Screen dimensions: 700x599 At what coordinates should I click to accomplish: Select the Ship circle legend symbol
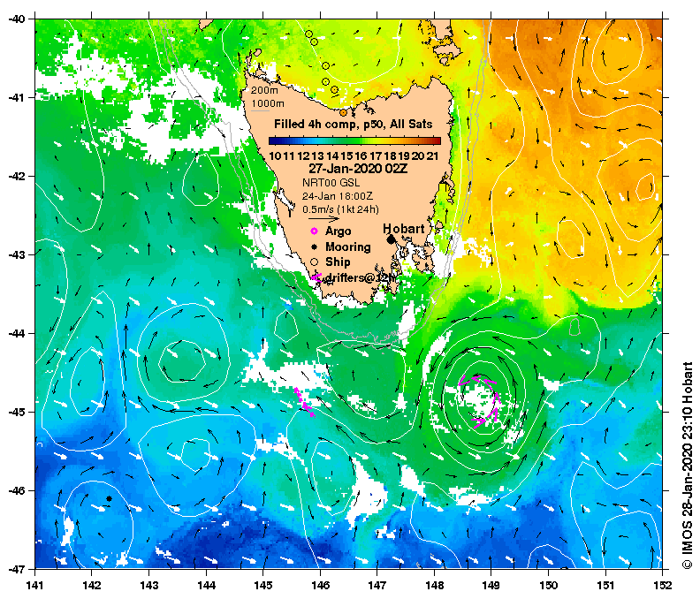coord(315,262)
